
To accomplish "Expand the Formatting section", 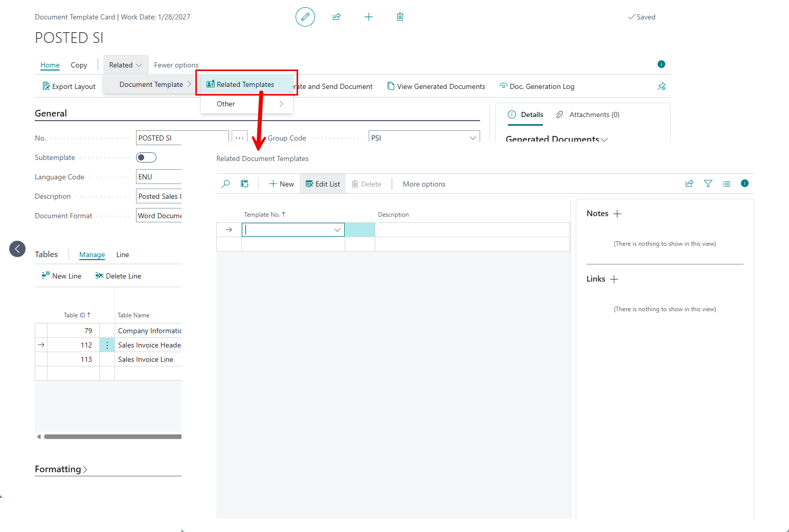I will (61, 469).
